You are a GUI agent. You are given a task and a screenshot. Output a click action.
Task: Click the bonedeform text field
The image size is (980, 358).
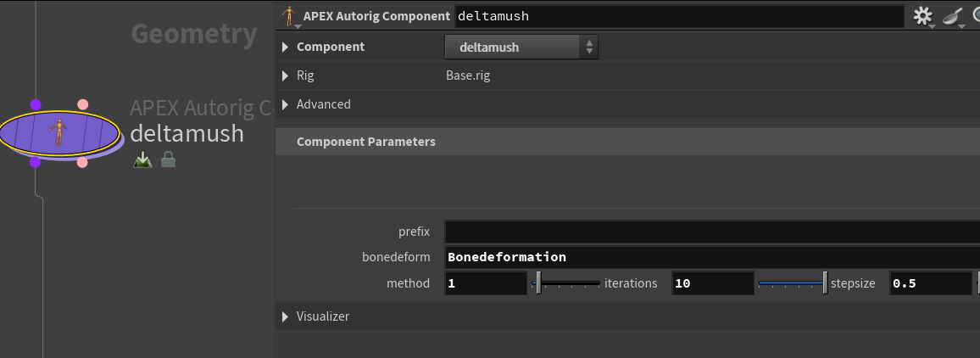tap(712, 257)
